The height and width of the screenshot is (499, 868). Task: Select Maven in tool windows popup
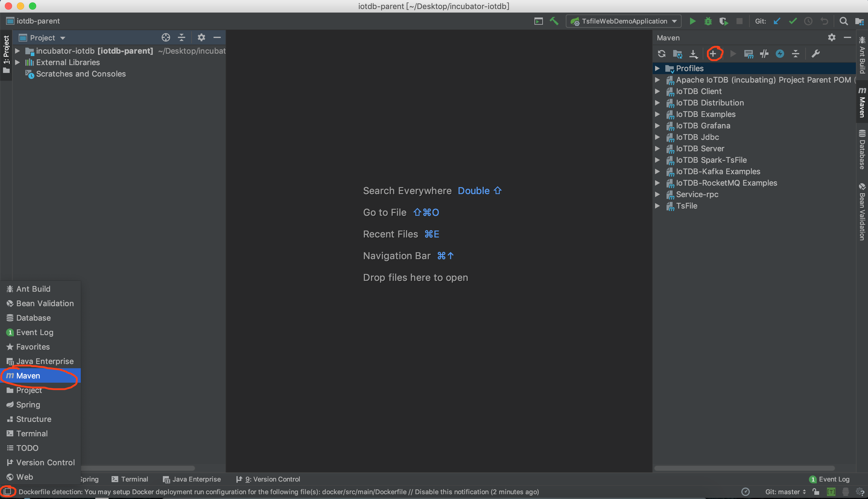coord(40,376)
